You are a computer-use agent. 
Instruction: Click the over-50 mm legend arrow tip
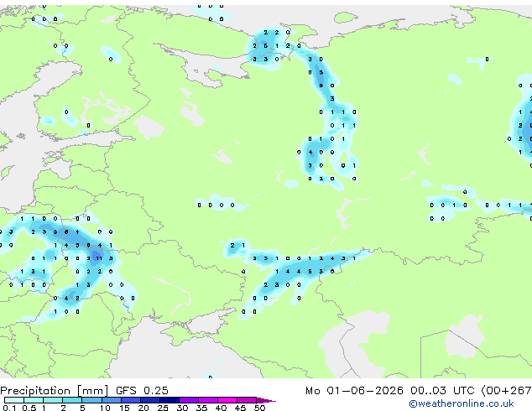point(266,400)
